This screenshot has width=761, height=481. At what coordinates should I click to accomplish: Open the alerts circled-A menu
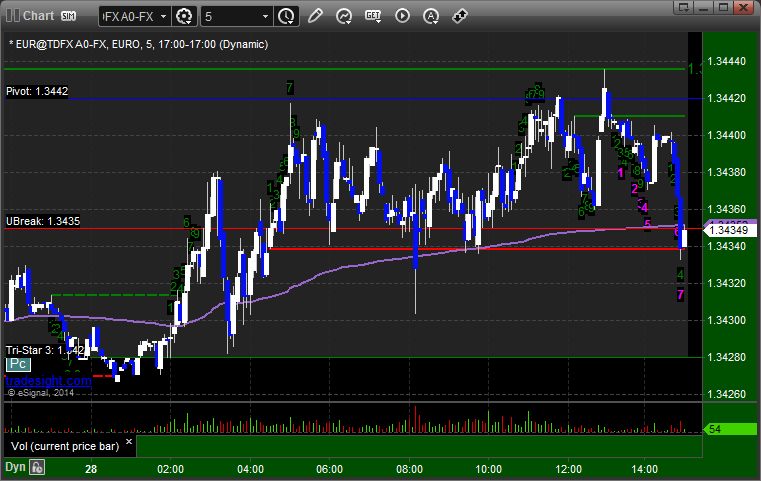point(430,17)
